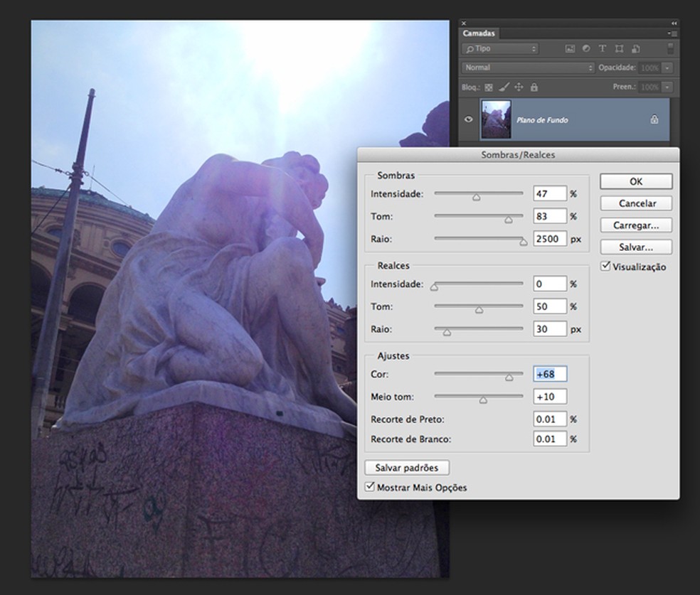
Task: Select the Camadas panel tab
Action: coord(479,33)
